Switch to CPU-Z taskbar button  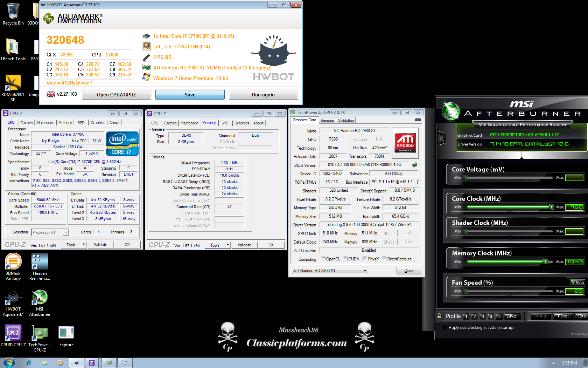tap(92, 363)
